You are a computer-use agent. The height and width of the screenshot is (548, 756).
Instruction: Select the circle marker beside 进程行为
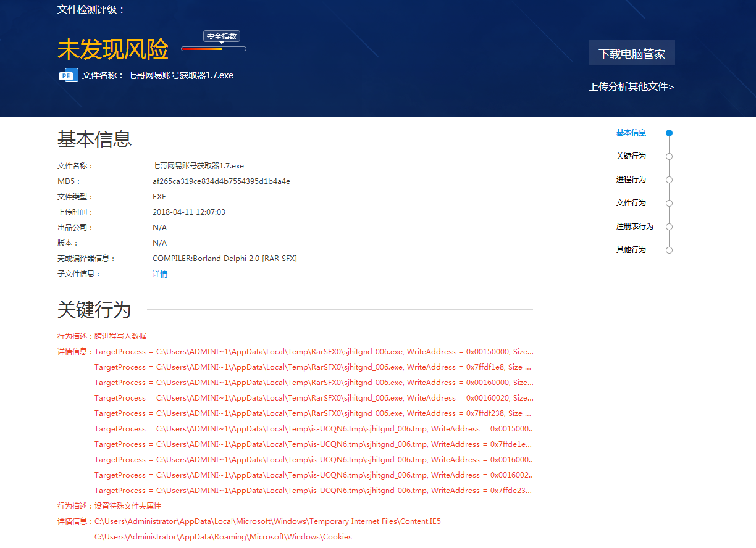[x=669, y=180]
